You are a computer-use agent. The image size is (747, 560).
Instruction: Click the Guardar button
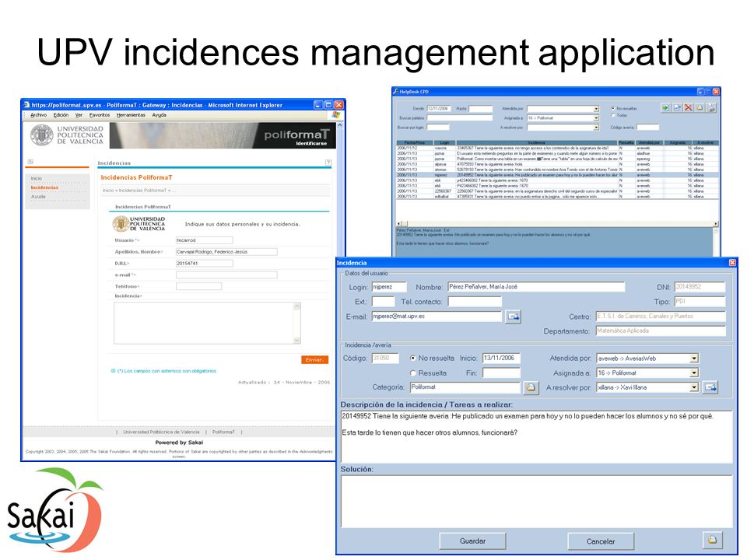tap(472, 541)
